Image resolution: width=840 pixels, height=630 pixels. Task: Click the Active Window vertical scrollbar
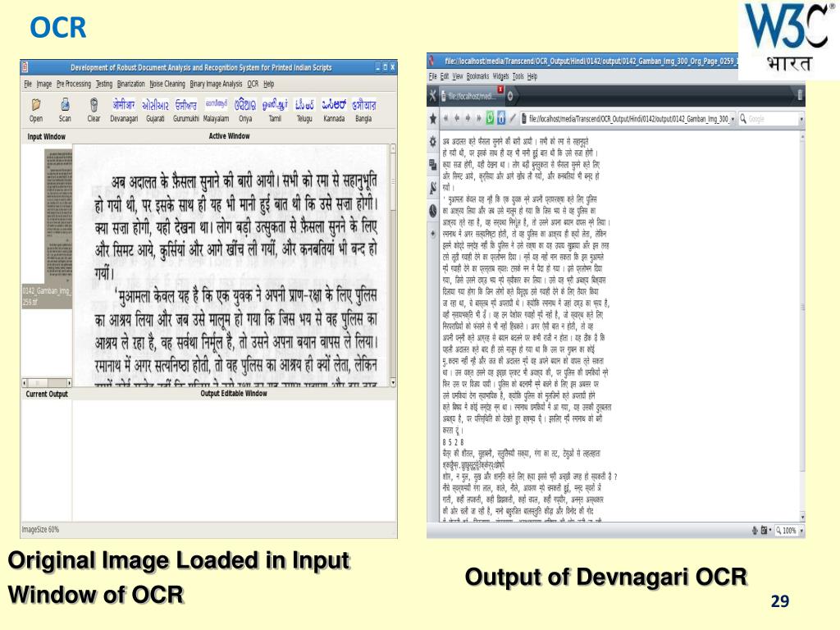click(393, 265)
